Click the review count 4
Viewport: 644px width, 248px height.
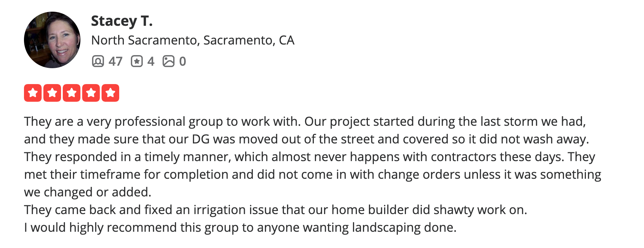coord(151,61)
